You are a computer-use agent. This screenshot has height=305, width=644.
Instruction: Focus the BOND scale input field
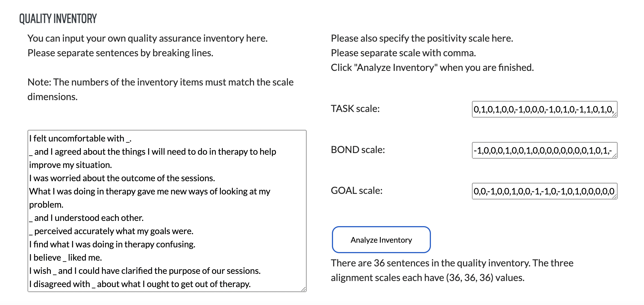click(x=544, y=150)
